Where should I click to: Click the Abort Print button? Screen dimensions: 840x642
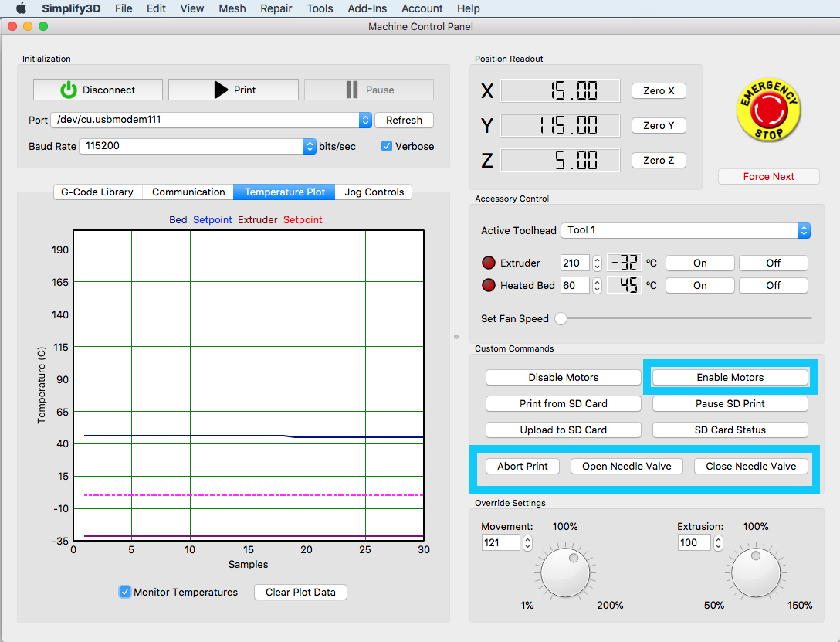click(x=523, y=466)
